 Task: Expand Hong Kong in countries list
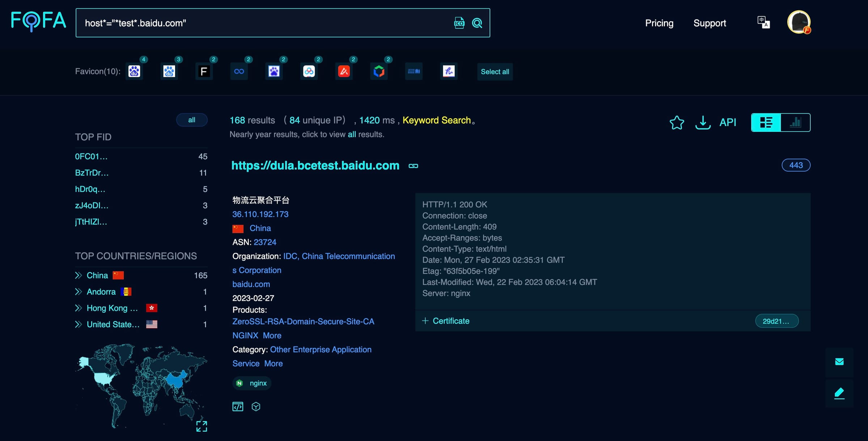(x=78, y=308)
